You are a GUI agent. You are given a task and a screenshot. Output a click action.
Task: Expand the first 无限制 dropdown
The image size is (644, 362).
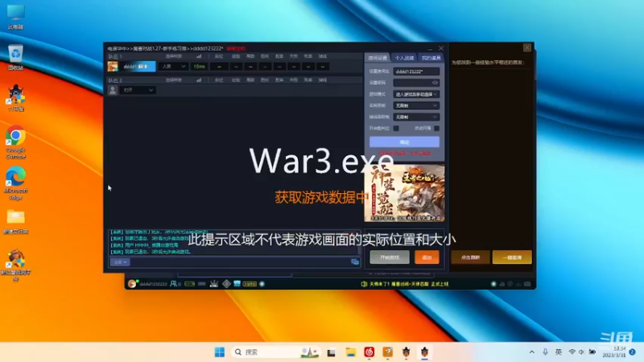point(416,106)
